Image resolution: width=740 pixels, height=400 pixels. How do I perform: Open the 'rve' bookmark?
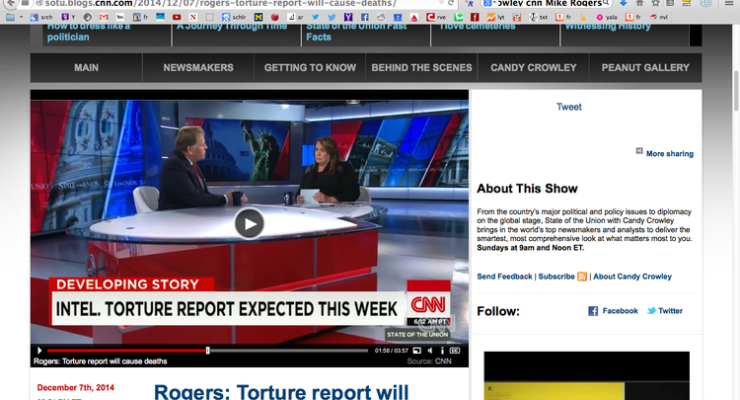point(436,17)
